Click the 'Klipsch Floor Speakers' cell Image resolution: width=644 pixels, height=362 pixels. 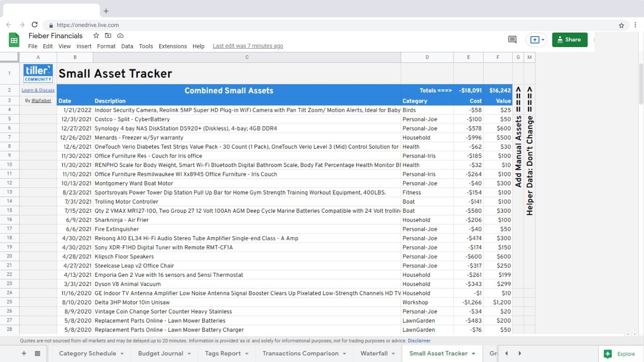coord(247,256)
